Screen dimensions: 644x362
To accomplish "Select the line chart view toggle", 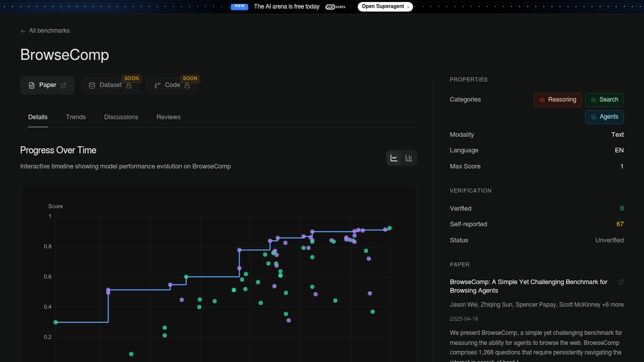I will click(394, 158).
